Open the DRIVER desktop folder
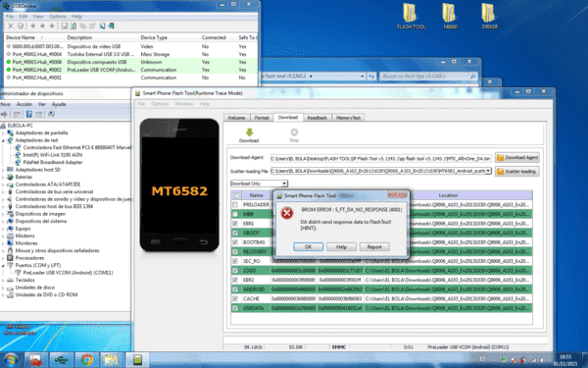The width and height of the screenshot is (588, 368). coord(489,16)
